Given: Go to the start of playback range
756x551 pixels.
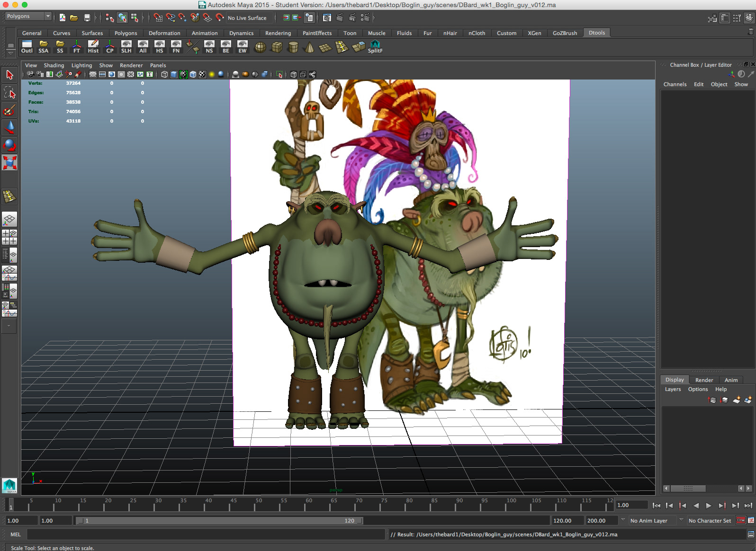Looking at the screenshot, I should point(657,506).
